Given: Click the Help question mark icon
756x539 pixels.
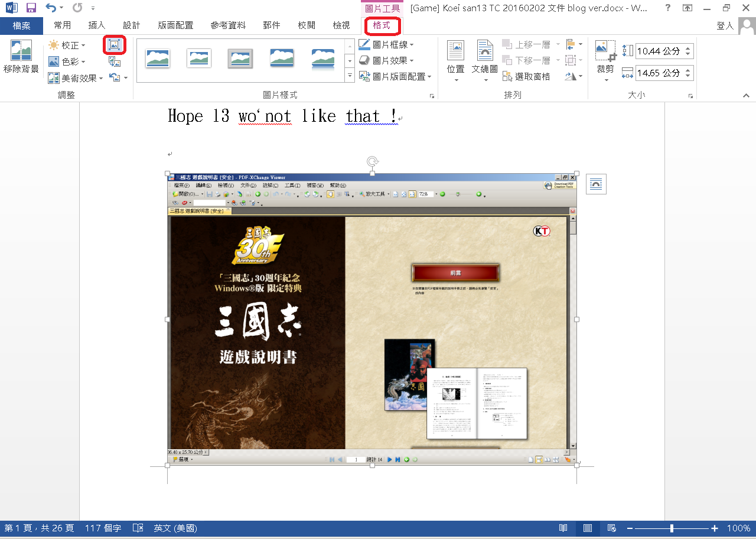Looking at the screenshot, I should [667, 8].
